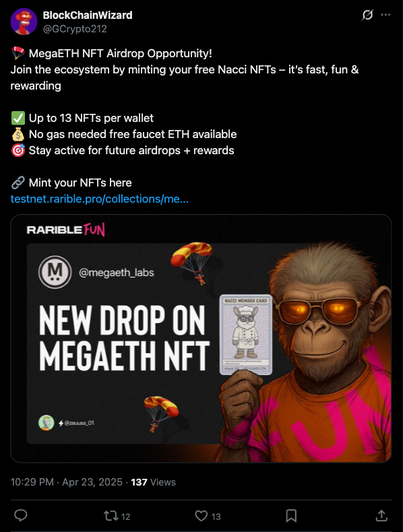Click the @megaeth_labs handle in image
This screenshot has height=532, width=403.
tap(117, 273)
